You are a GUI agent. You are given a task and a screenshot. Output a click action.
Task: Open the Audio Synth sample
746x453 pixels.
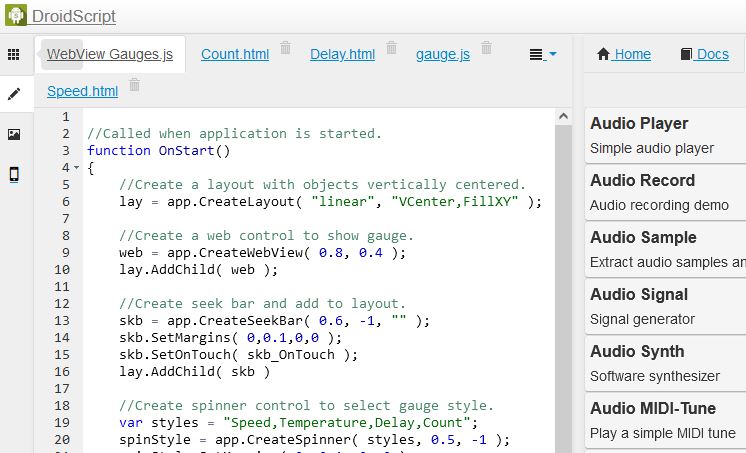(x=665, y=364)
